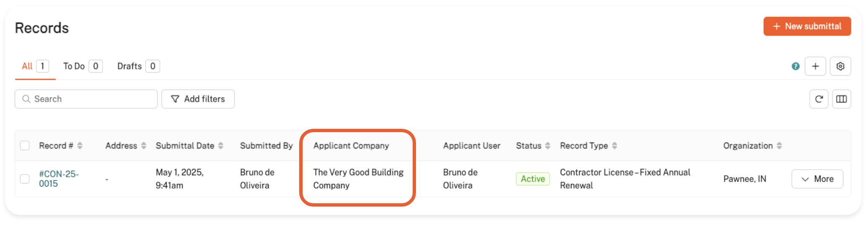
Task: Open the settings gear icon
Action: (x=840, y=66)
